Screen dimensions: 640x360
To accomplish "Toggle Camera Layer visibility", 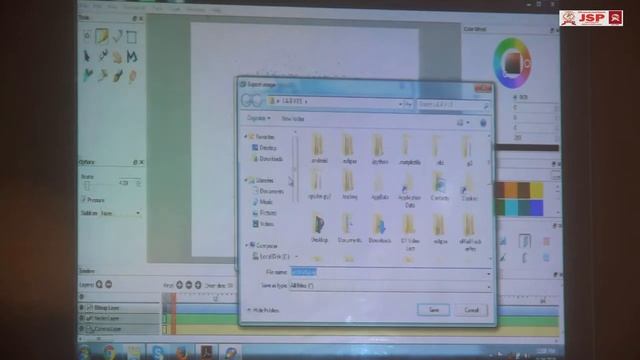I will (82, 329).
